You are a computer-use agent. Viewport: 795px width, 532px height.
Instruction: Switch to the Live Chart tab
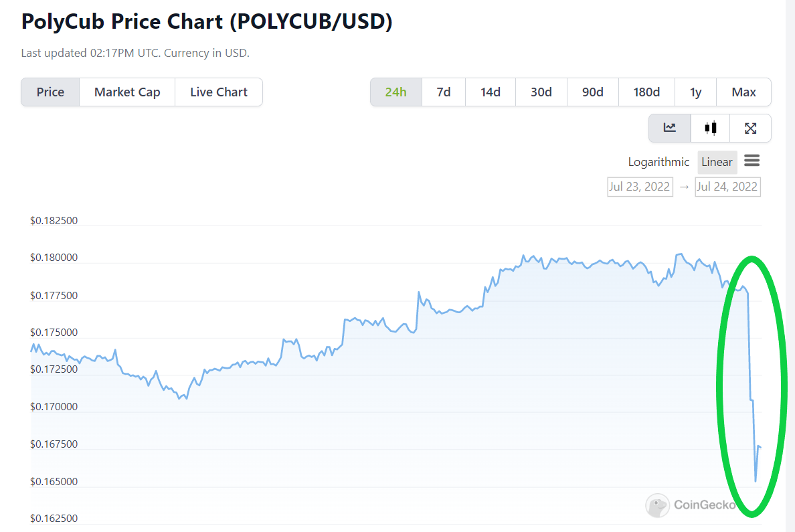pyautogui.click(x=219, y=92)
